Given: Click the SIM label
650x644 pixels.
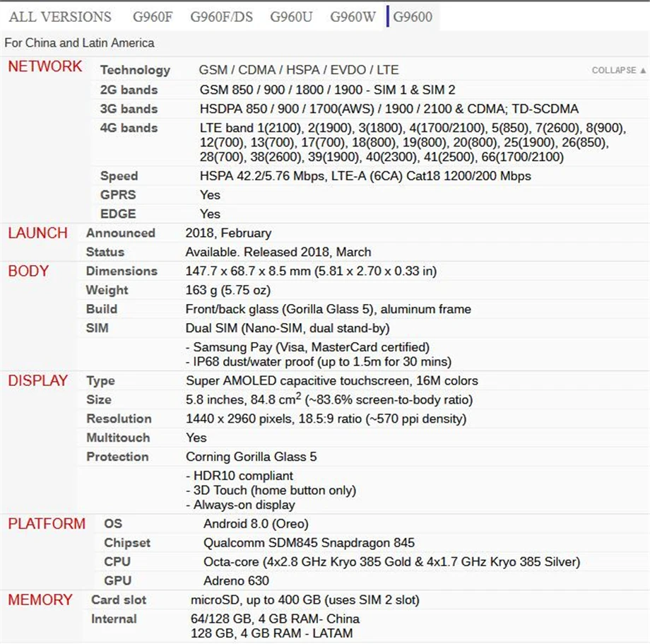Looking at the screenshot, I should (x=97, y=329).
